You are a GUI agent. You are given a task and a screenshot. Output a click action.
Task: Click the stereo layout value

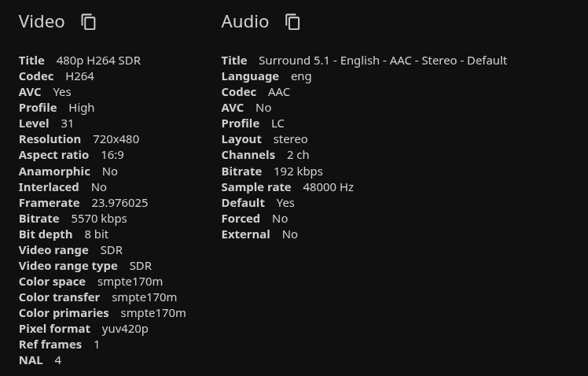[290, 139]
